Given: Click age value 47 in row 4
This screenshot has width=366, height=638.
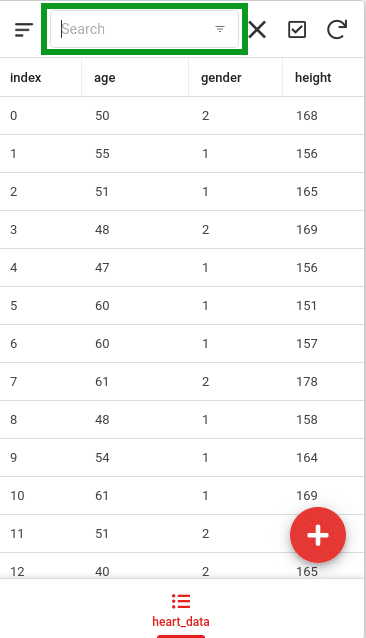Looking at the screenshot, I should (102, 268).
